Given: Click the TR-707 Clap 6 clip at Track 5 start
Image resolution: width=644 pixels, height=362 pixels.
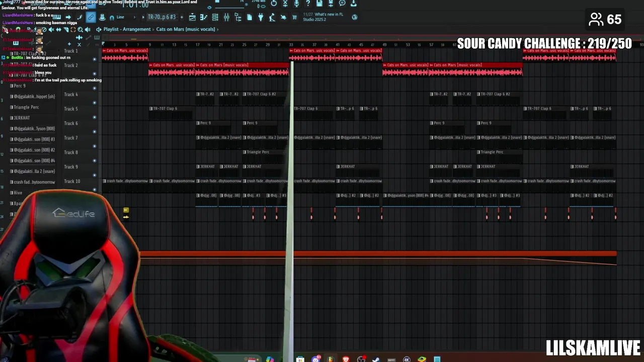Looking at the screenshot, I should pos(172,113).
